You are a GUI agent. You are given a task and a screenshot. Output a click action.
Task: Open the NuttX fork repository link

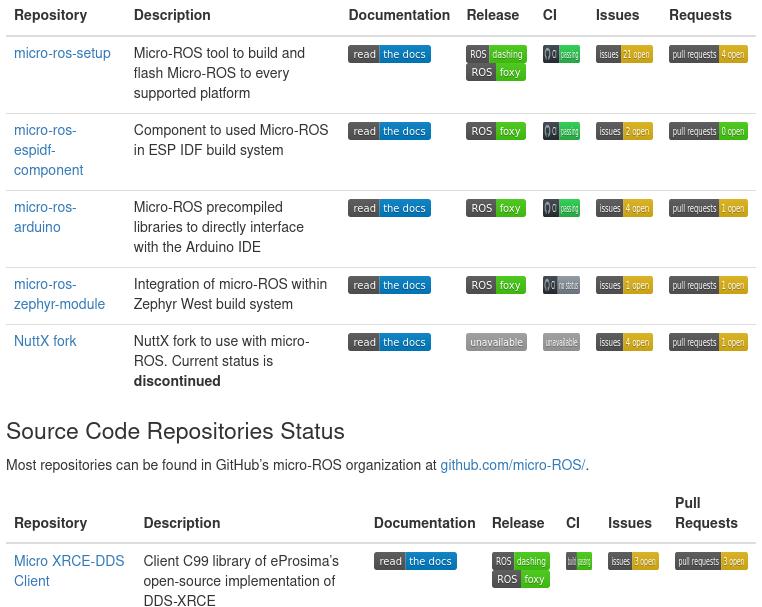(x=45, y=341)
